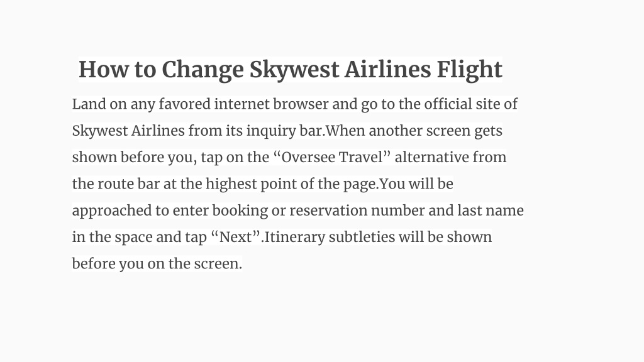Click the word "Itinerary"
The height and width of the screenshot is (362, 644).
pyautogui.click(x=294, y=237)
